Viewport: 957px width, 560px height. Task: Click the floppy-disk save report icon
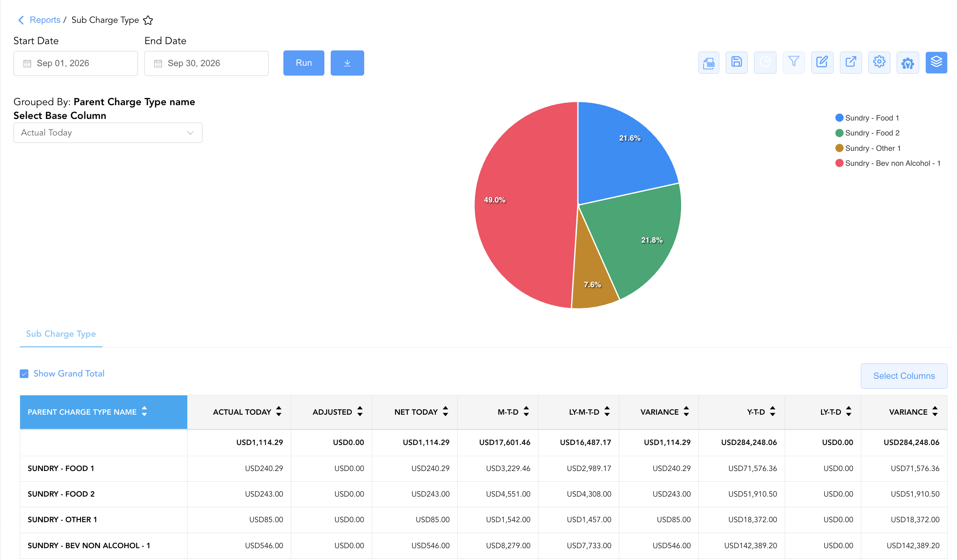click(737, 63)
